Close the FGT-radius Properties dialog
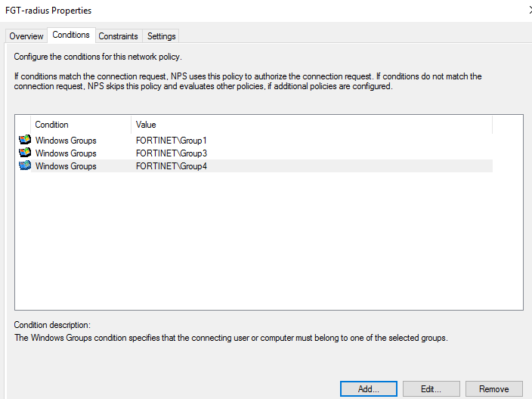Image resolution: width=532 pixels, height=399 pixels. coord(528,11)
